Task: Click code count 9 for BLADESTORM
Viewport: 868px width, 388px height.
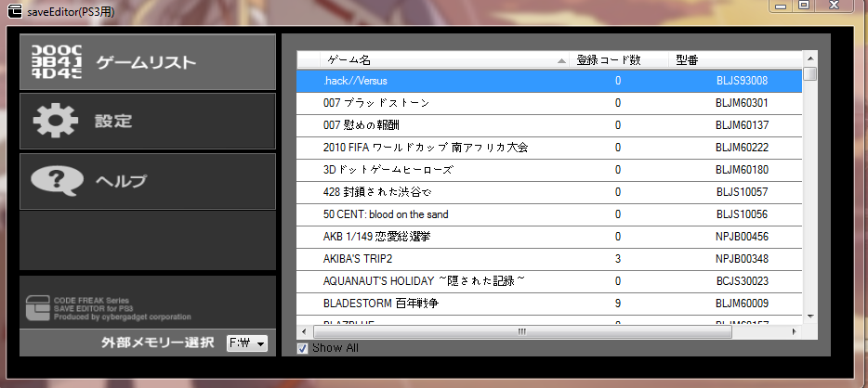Action: (618, 304)
